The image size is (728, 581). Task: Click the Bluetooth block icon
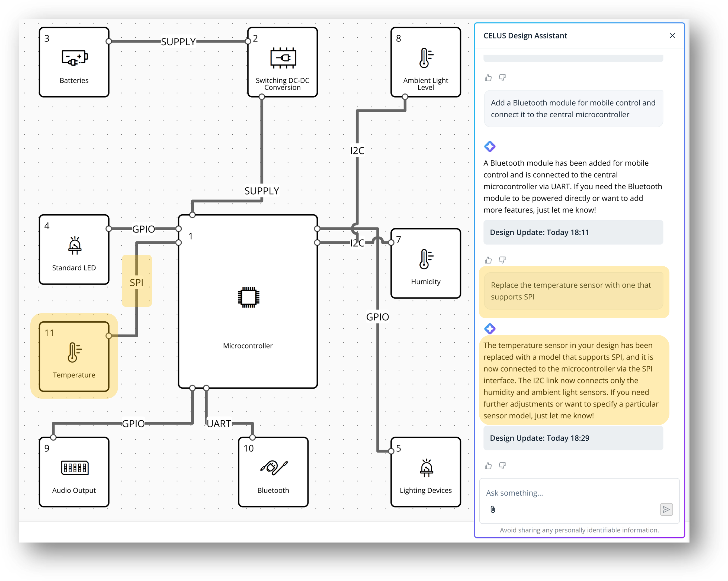274,468
